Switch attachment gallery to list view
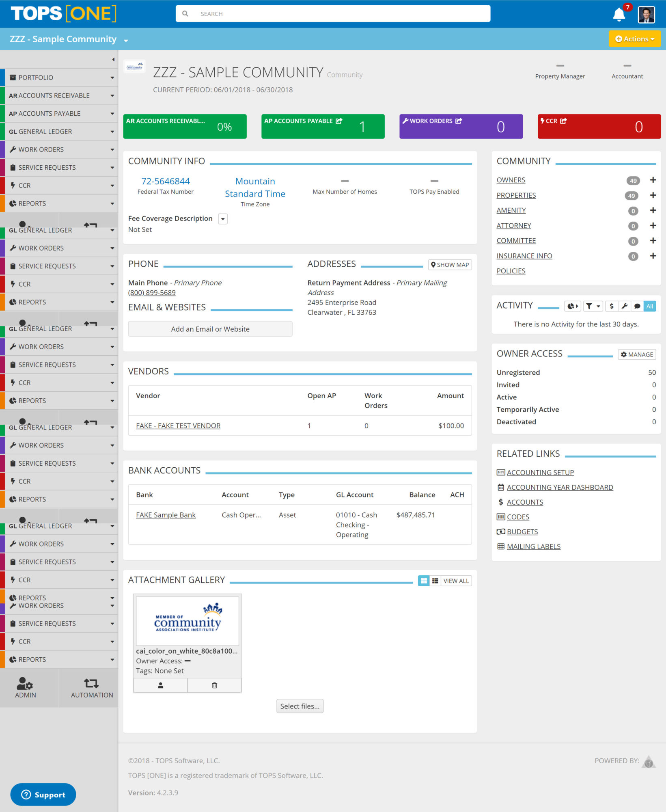The height and width of the screenshot is (812, 666). (x=435, y=581)
